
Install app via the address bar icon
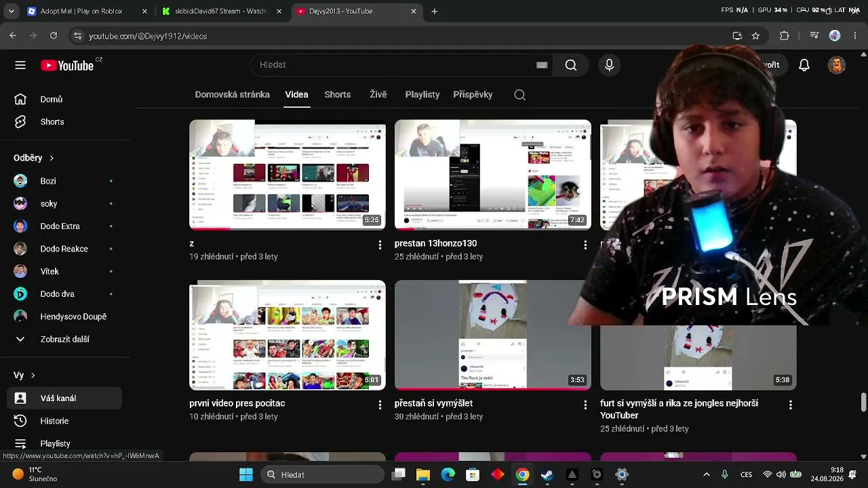click(x=737, y=36)
